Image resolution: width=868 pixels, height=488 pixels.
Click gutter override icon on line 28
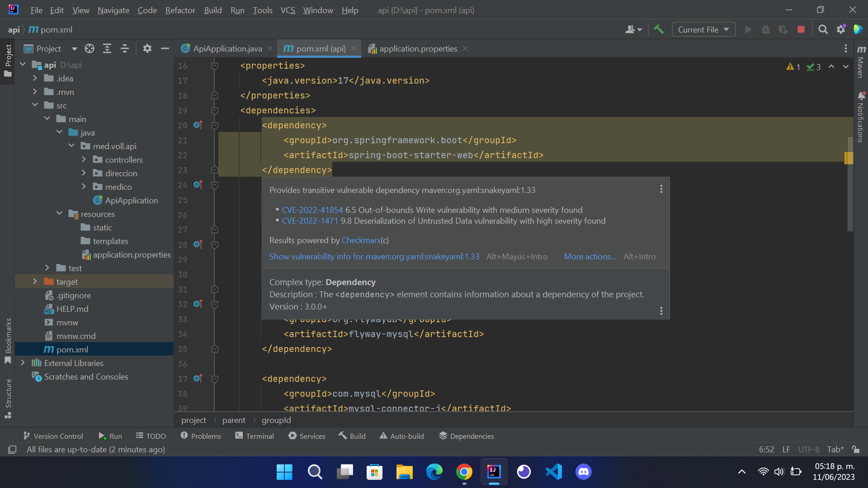click(198, 244)
